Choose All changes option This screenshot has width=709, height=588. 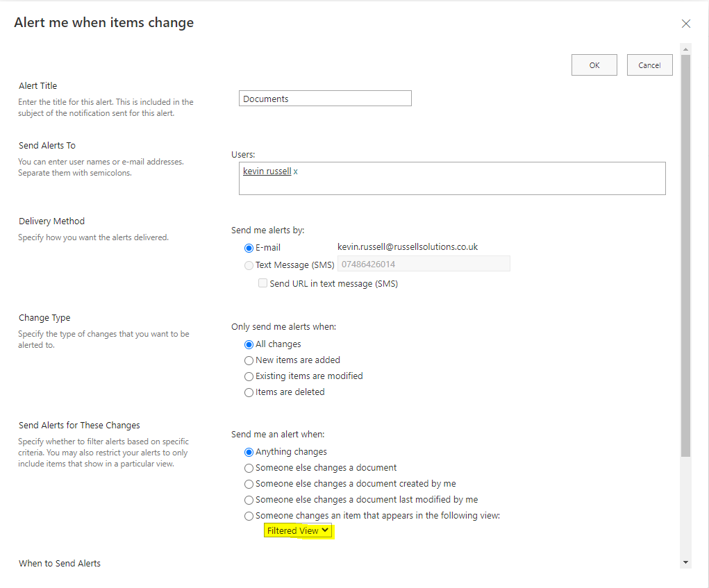click(249, 344)
